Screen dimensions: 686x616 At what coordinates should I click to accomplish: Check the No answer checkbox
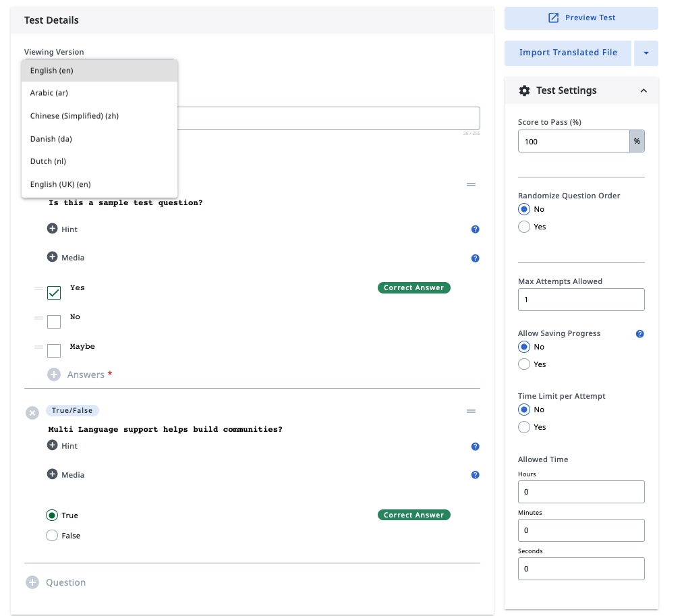[54, 322]
